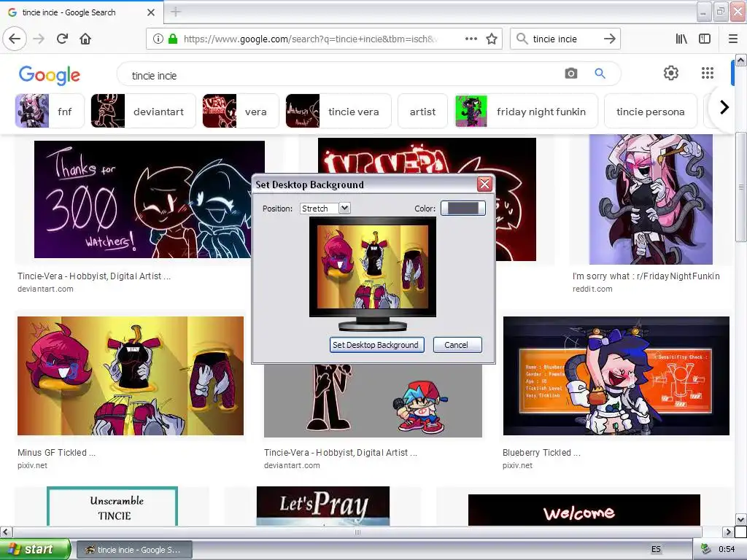Screen dimensions: 747x560
Task: Select the friday night funkin chip
Action: coord(526,111)
